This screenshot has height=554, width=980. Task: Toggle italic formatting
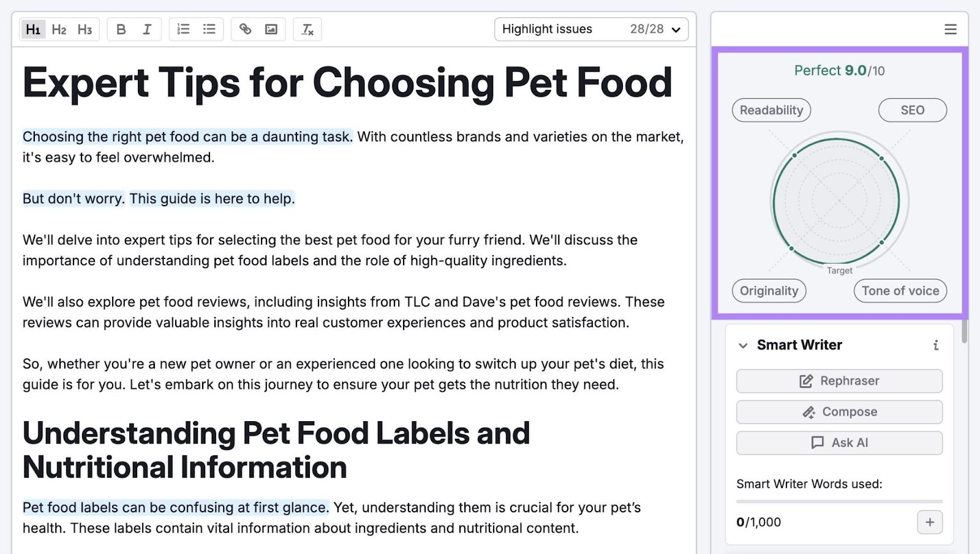click(x=147, y=29)
